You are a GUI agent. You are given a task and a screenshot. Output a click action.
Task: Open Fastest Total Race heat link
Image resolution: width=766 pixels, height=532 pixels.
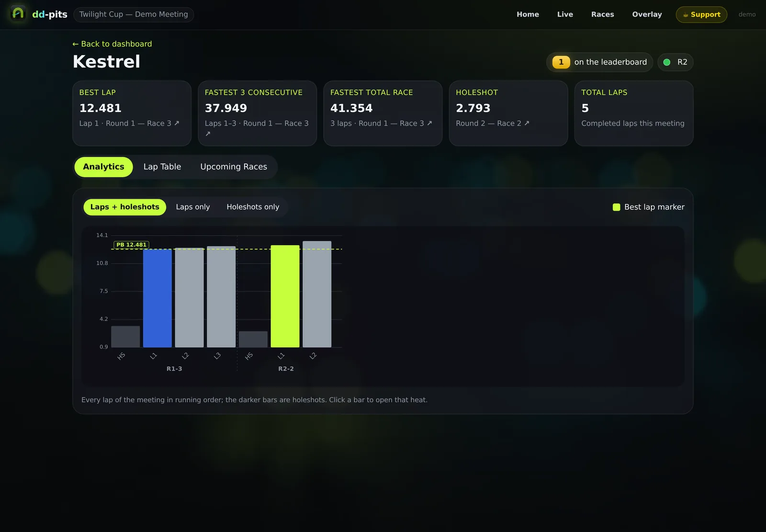(381, 124)
